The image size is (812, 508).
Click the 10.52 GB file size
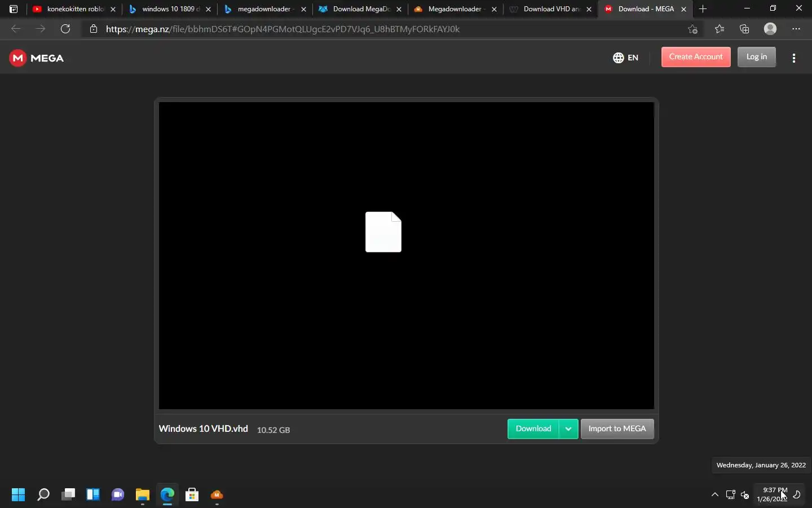pos(273,430)
